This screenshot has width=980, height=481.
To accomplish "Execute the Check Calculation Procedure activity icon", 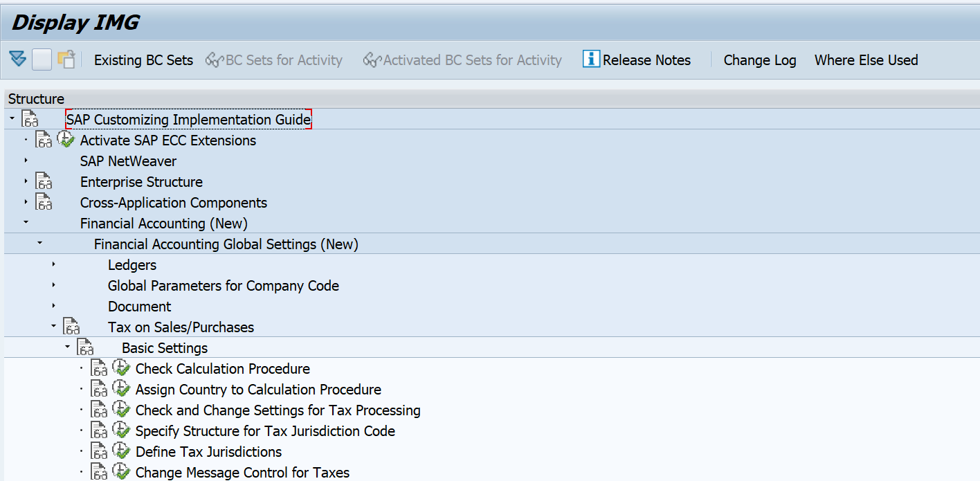I will click(121, 368).
